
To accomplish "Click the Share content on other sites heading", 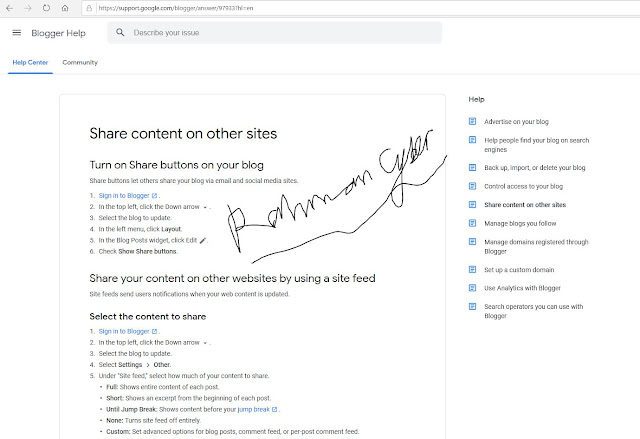I will [x=183, y=134].
